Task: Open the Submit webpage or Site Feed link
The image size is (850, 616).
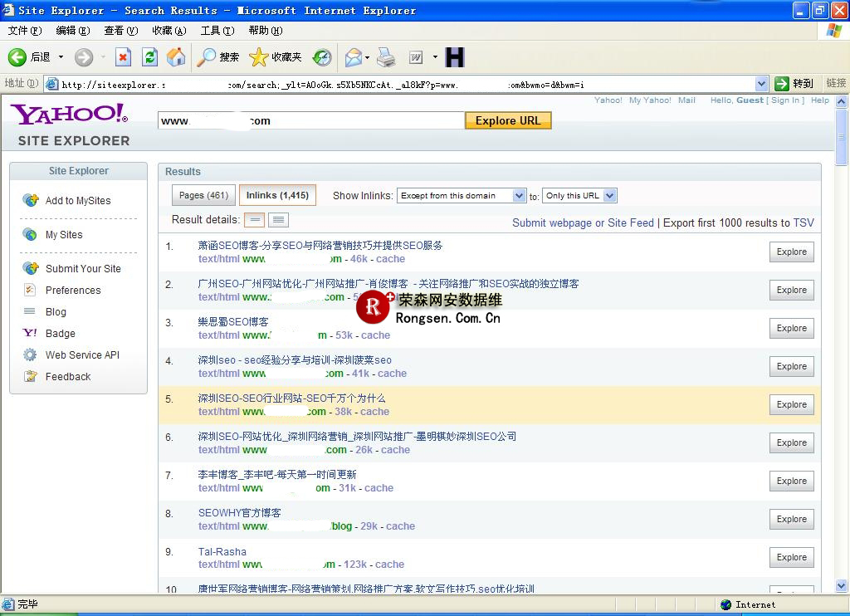Action: pos(583,222)
